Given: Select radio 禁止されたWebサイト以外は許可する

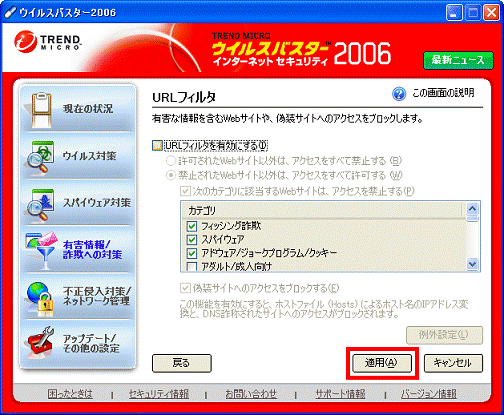Looking at the screenshot, I should click(171, 175).
